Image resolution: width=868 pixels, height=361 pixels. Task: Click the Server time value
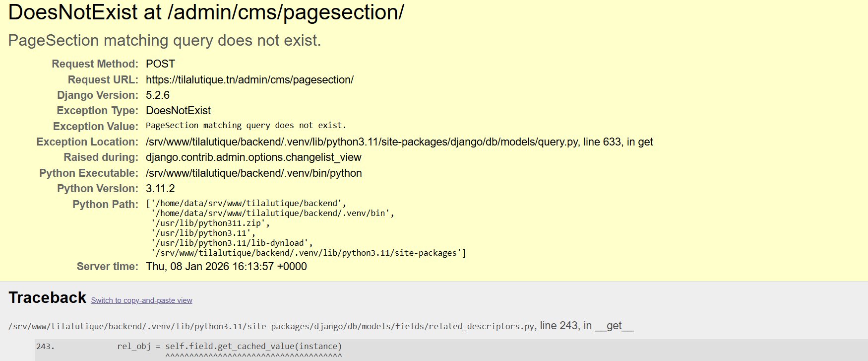click(x=226, y=267)
